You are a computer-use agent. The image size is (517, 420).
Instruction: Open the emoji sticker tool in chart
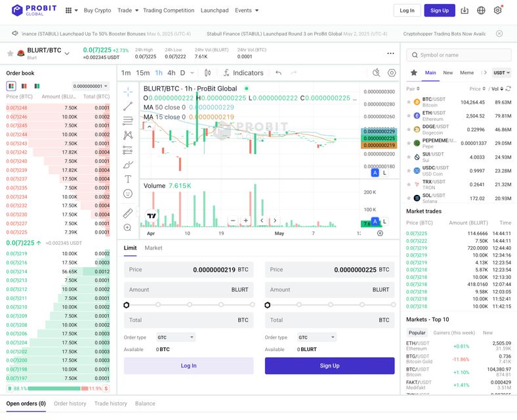coord(128,194)
